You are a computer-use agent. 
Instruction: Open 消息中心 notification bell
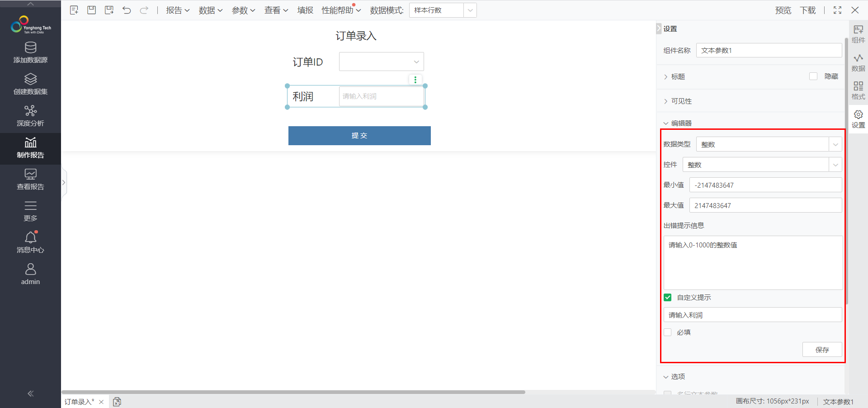tap(30, 242)
